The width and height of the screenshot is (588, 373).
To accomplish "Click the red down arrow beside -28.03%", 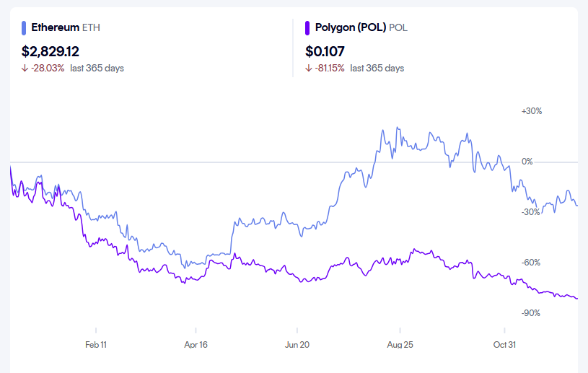I will pyautogui.click(x=25, y=69).
